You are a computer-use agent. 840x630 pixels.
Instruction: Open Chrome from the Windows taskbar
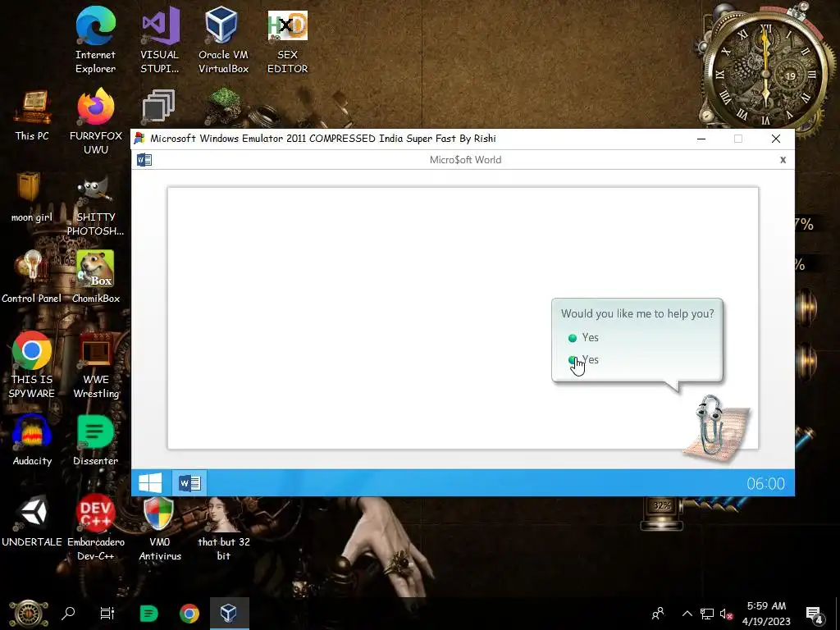tap(189, 613)
